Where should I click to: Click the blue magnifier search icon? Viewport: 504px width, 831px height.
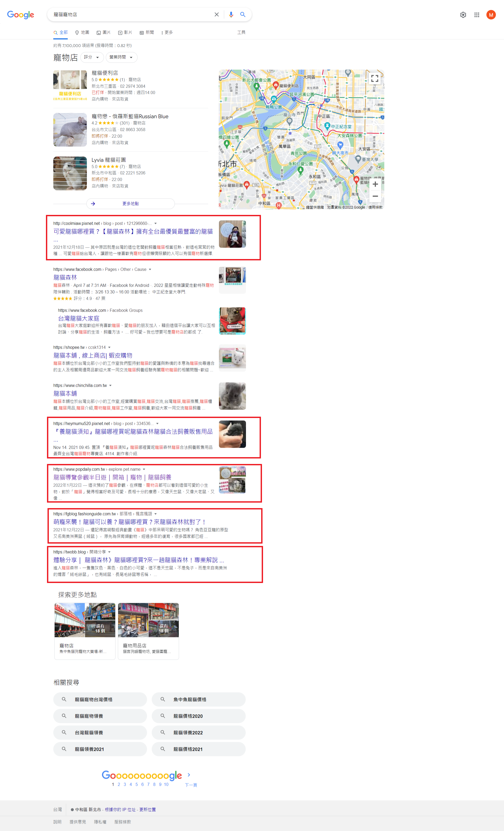click(243, 14)
